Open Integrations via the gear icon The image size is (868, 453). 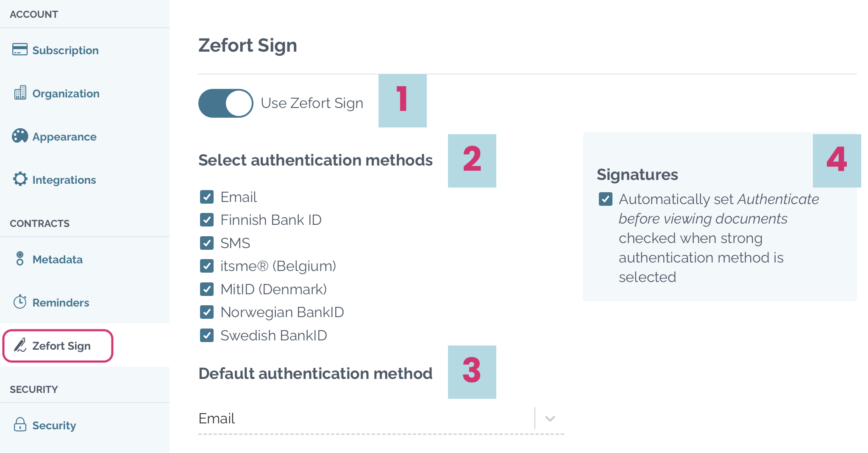(19, 179)
